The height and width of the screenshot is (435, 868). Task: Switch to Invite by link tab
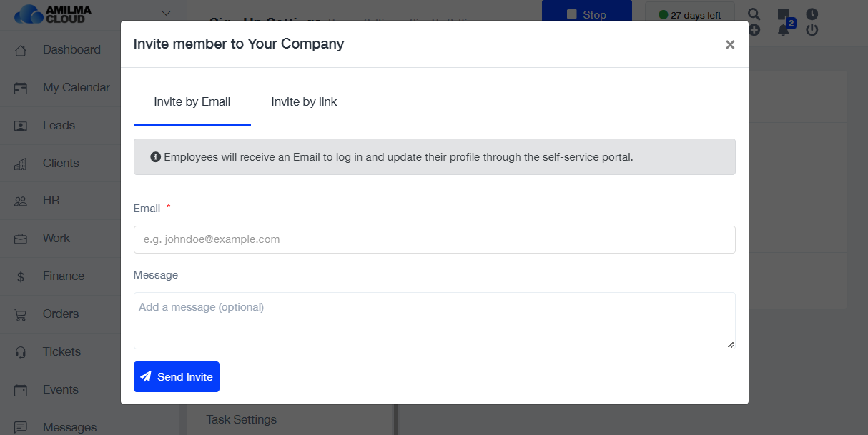[x=304, y=102]
